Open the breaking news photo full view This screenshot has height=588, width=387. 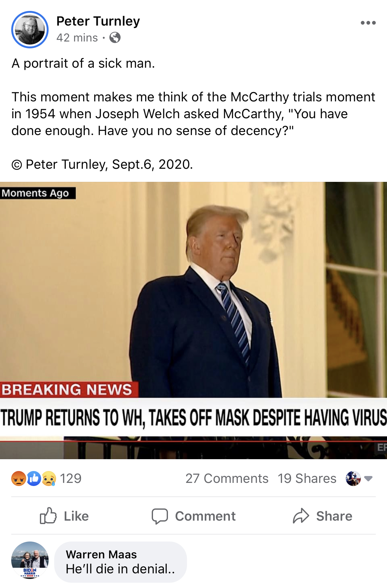coord(193,320)
